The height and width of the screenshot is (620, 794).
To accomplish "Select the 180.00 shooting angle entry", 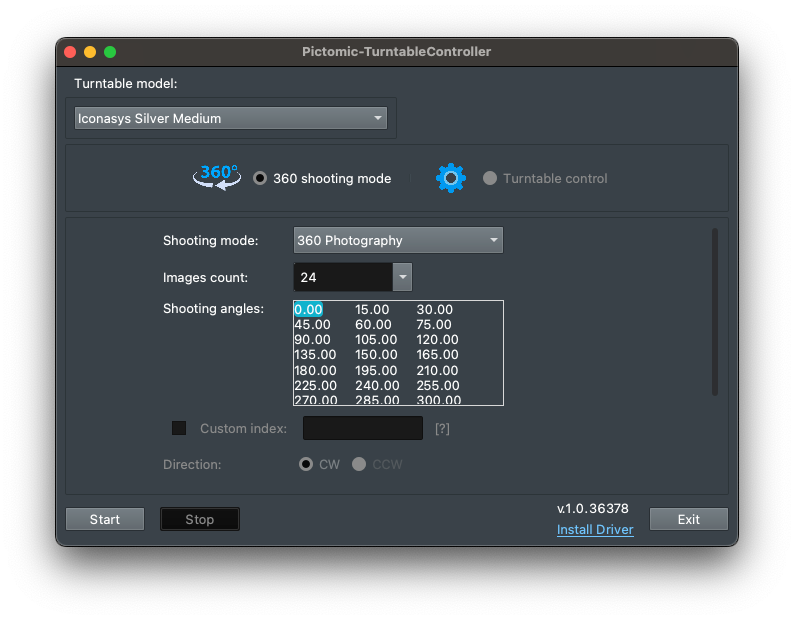I will (x=315, y=370).
